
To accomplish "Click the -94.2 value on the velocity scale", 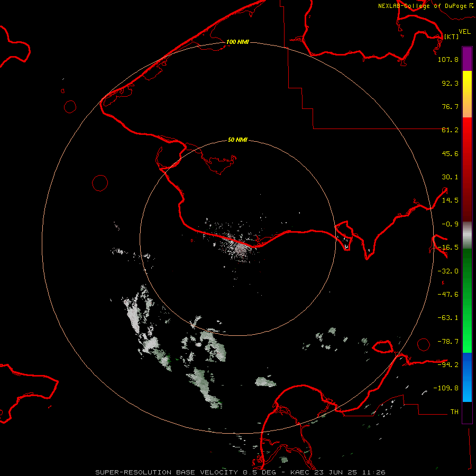I will pos(448,364).
